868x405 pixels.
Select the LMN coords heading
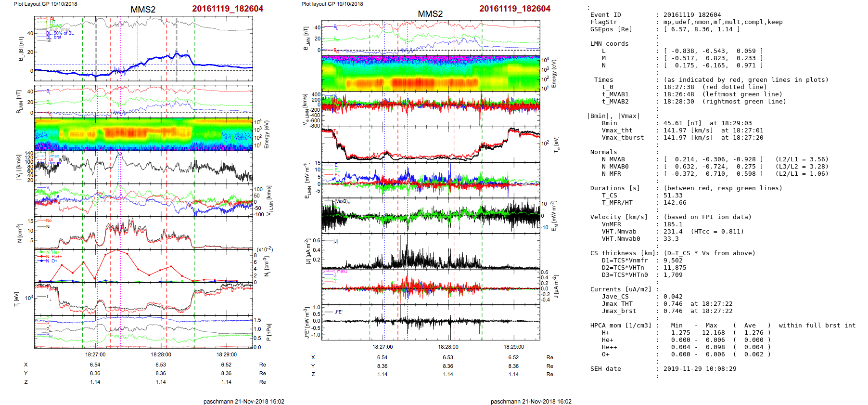(x=609, y=44)
